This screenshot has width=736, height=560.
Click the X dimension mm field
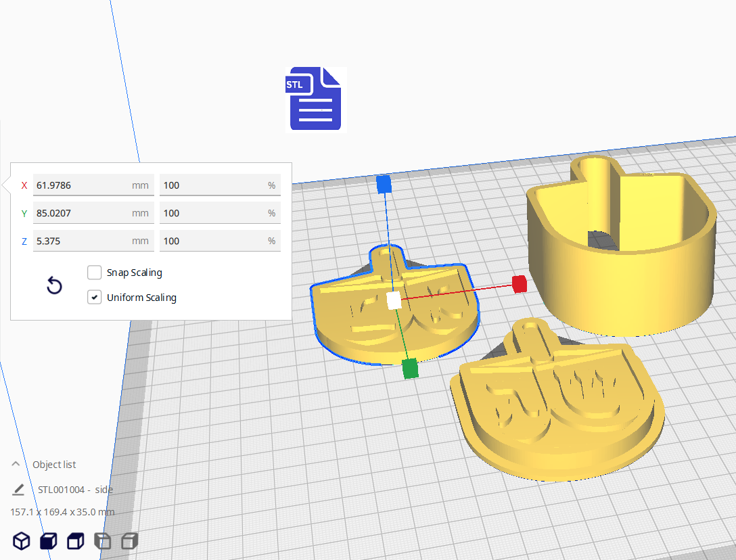coord(81,185)
